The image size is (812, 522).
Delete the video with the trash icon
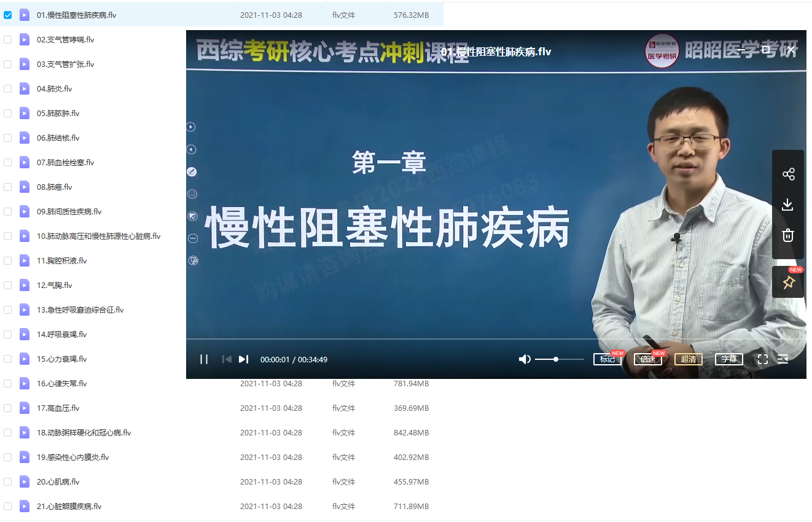point(788,235)
